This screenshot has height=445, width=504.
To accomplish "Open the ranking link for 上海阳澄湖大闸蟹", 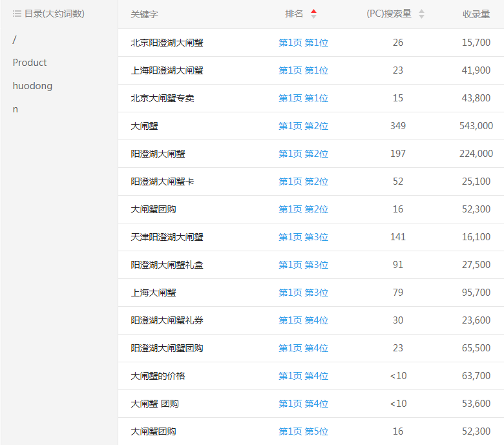I will click(303, 70).
